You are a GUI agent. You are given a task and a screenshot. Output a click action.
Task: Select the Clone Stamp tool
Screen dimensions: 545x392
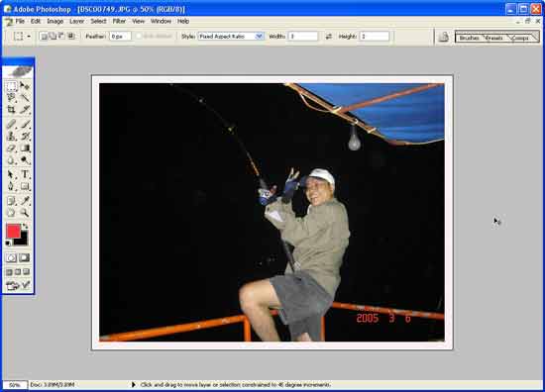point(11,137)
